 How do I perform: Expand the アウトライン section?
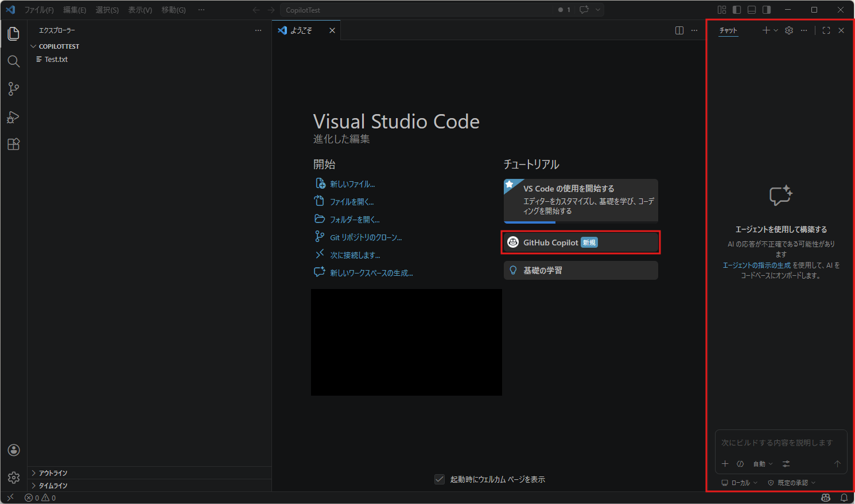(x=53, y=473)
